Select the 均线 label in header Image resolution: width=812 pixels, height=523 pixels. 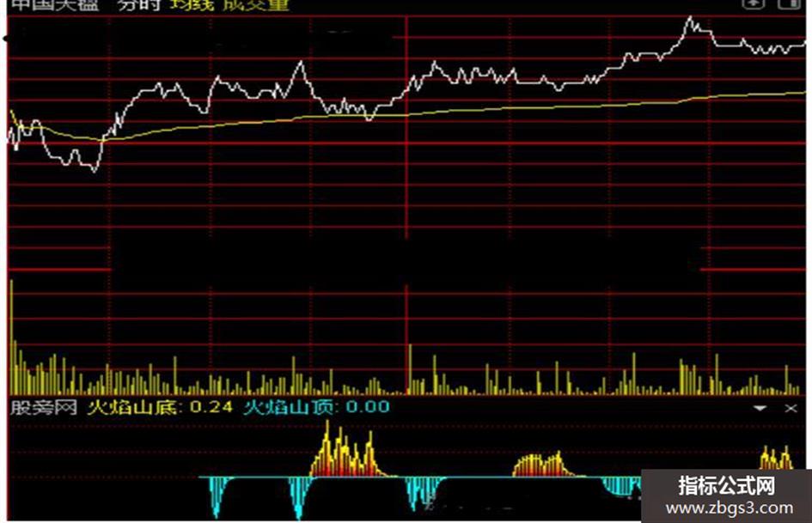pos(192,4)
